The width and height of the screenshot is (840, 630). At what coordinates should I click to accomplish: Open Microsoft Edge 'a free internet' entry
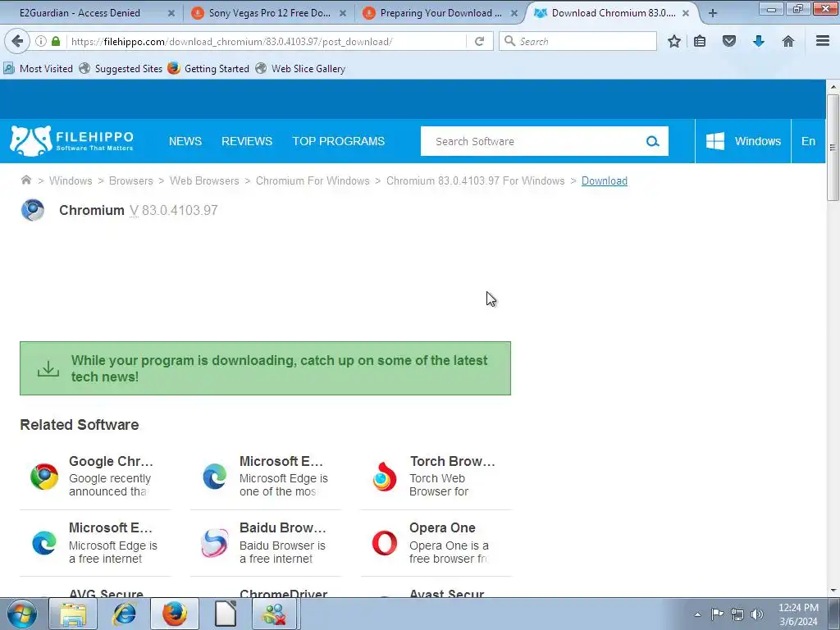pos(95,543)
